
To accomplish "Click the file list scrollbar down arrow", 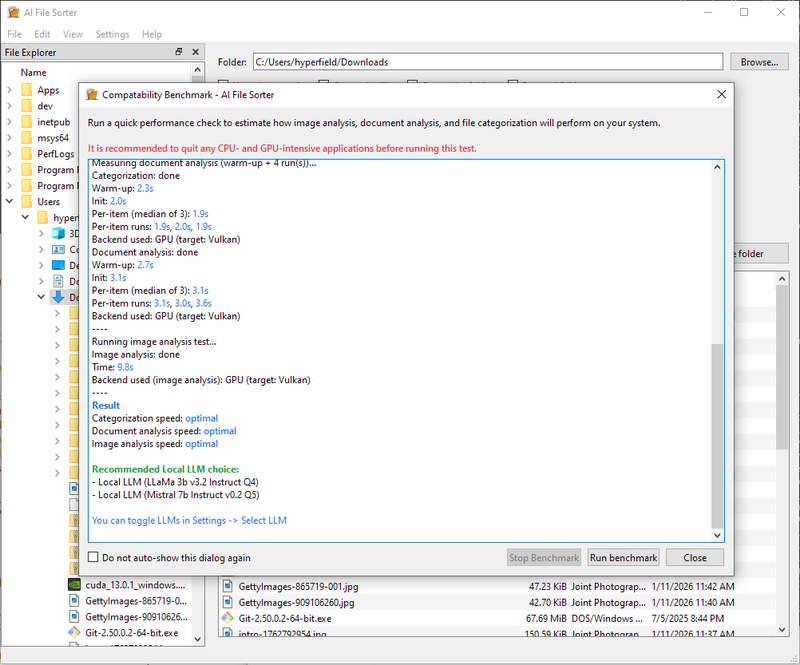I will 782,630.
